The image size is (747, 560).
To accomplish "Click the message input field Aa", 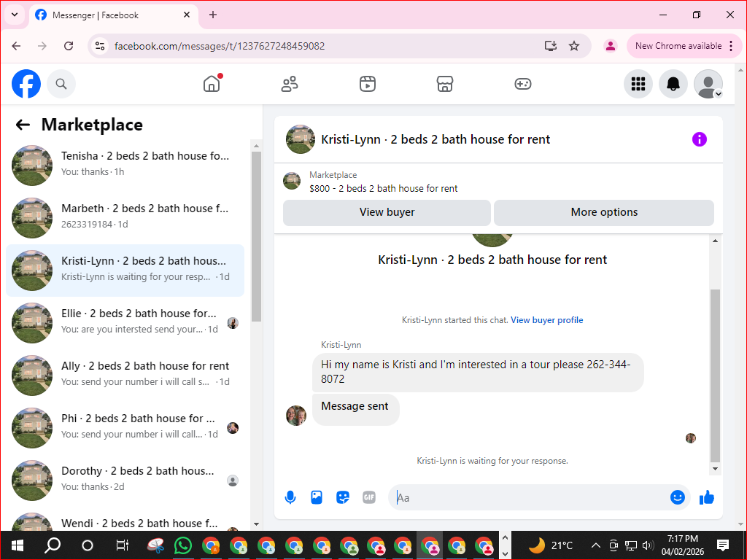I will pyautogui.click(x=529, y=497).
